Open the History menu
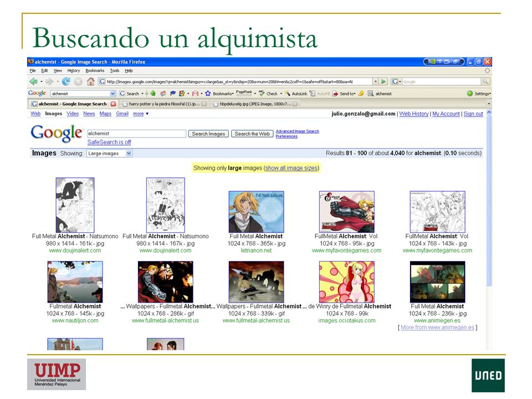This screenshot has height=399, width=532. point(74,70)
